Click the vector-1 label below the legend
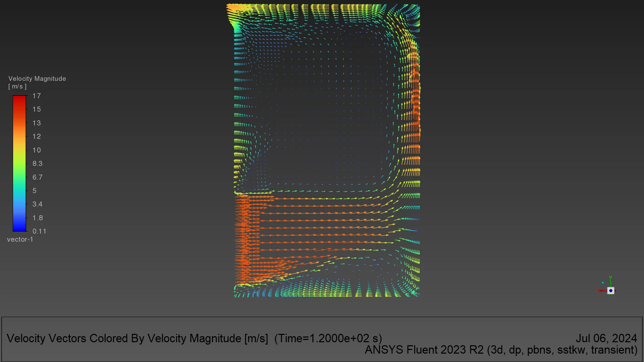This screenshot has height=362, width=644. [x=20, y=239]
